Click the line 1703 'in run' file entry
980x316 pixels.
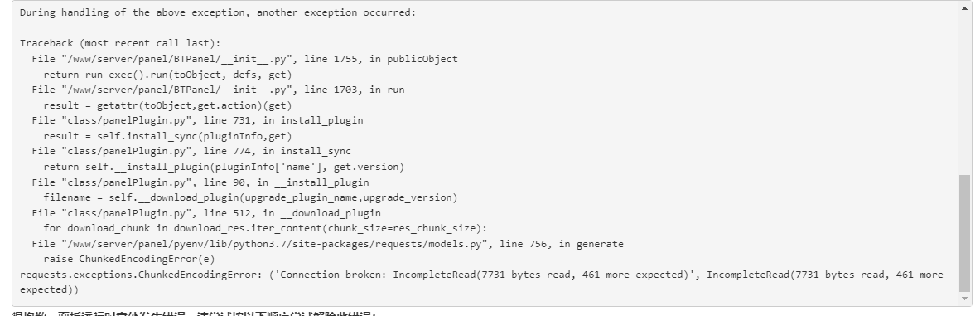coord(218,90)
